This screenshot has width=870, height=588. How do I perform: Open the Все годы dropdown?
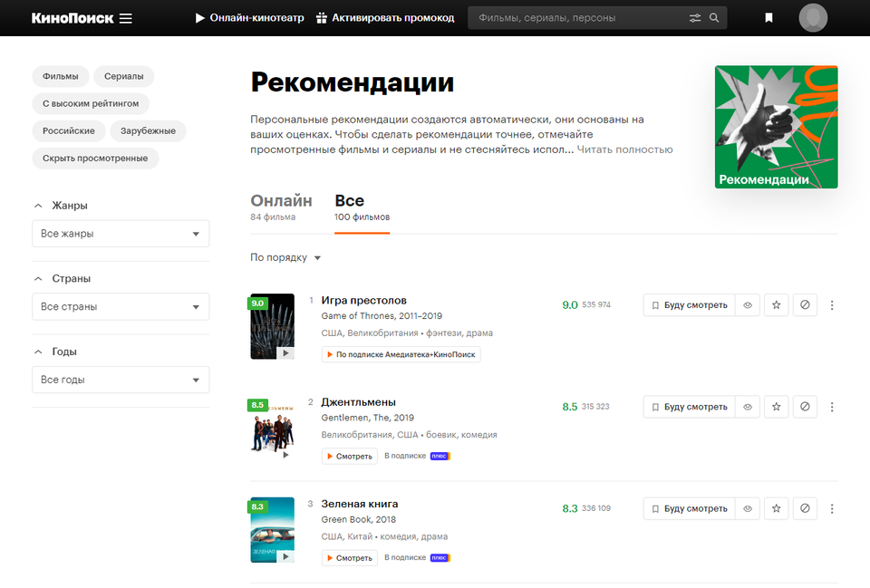tap(121, 380)
